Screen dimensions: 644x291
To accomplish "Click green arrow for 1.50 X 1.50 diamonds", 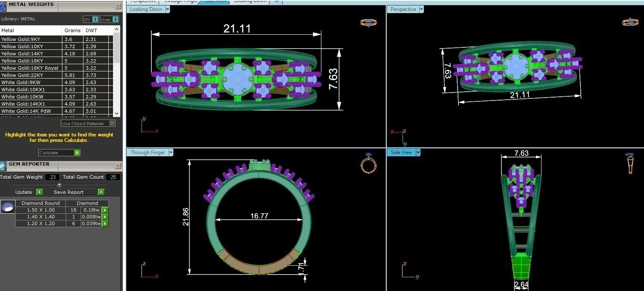I will [105, 210].
